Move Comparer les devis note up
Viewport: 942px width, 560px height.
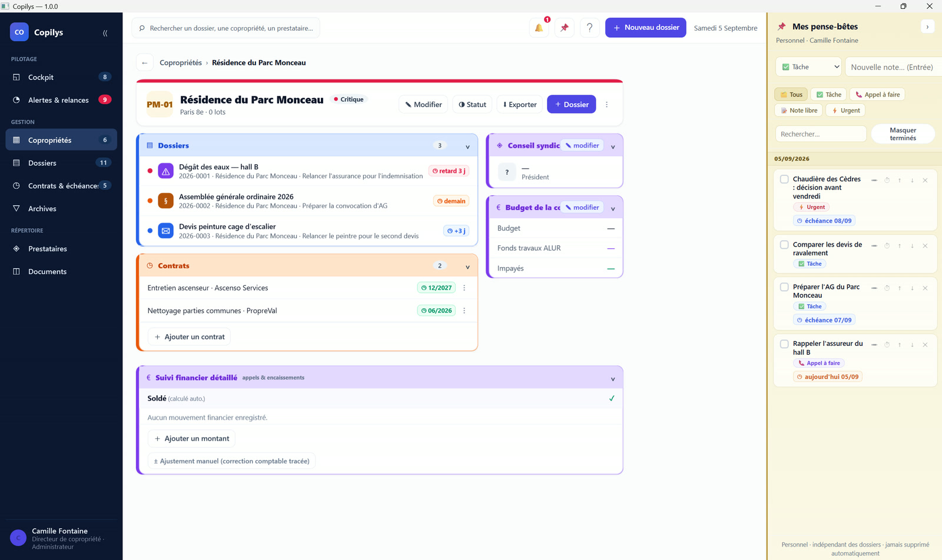coord(900,246)
